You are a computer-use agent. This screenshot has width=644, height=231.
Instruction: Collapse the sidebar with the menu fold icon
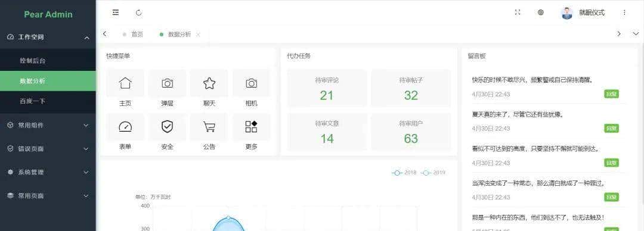point(116,13)
